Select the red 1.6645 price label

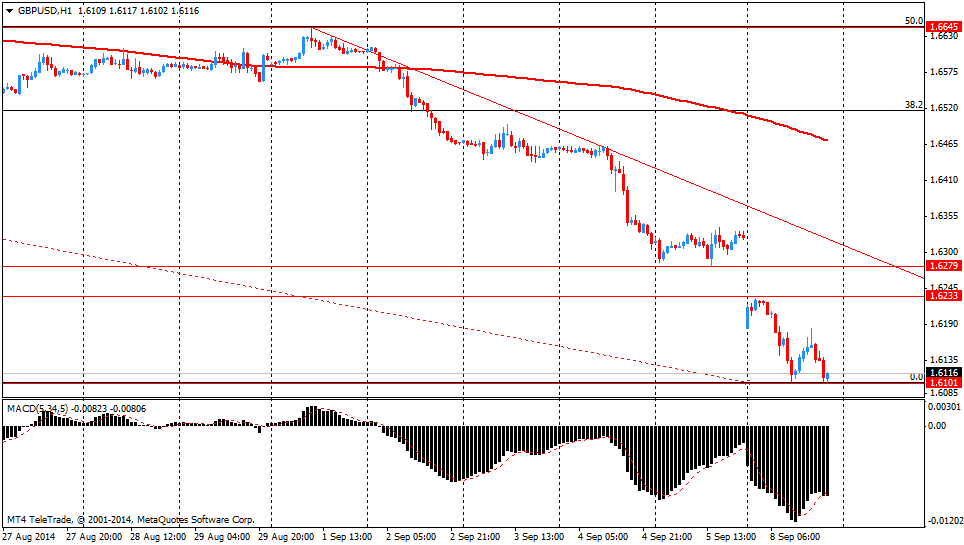coord(943,27)
